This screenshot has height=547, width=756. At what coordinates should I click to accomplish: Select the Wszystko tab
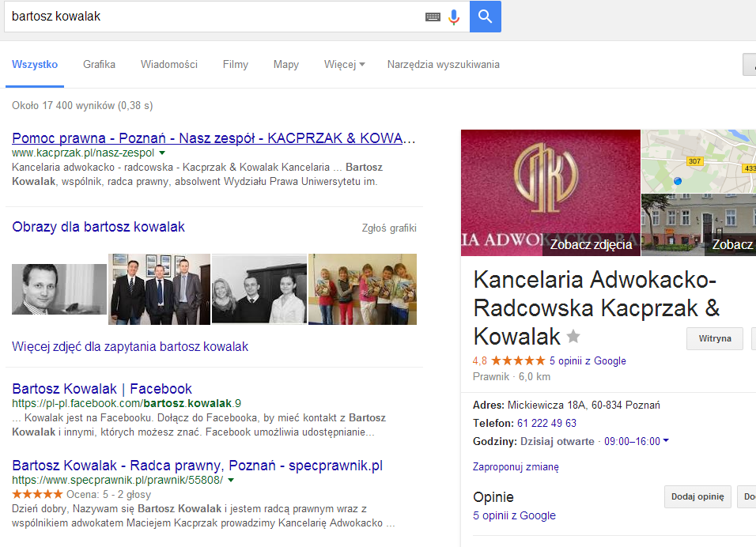coord(35,65)
